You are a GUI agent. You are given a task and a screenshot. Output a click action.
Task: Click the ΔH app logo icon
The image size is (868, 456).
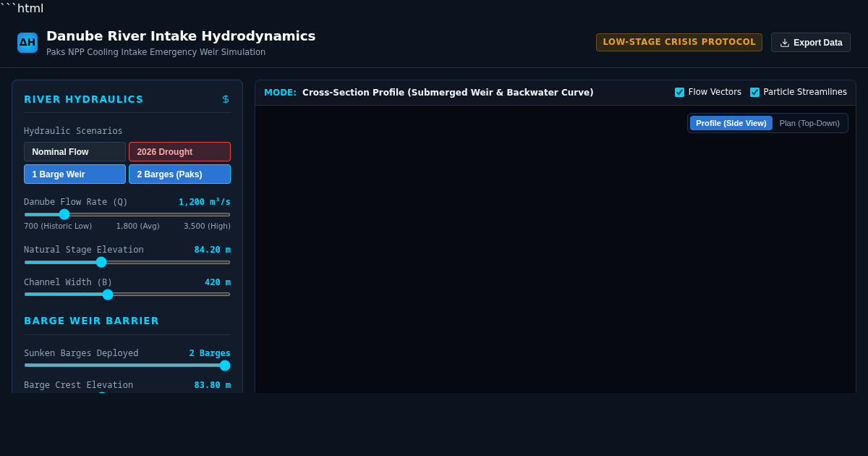(x=27, y=43)
